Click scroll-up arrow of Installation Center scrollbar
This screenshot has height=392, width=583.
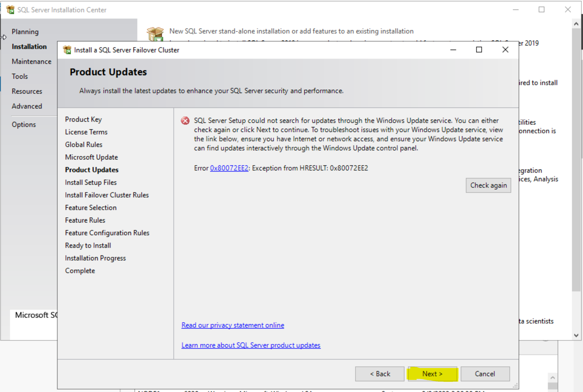click(576, 24)
